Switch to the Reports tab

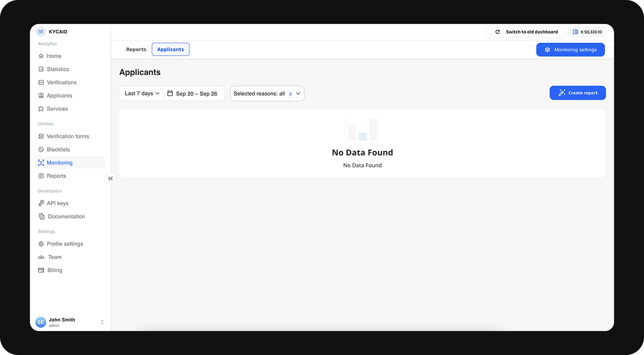[136, 49]
